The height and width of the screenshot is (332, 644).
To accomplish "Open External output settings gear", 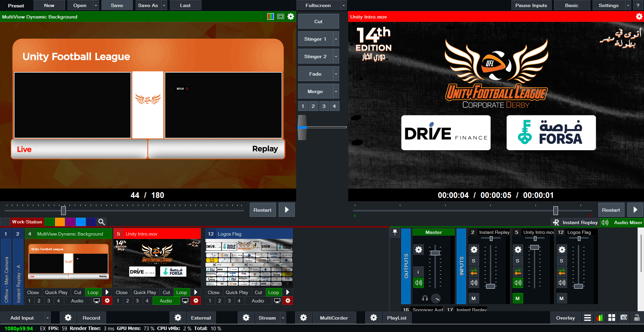I will point(178,318).
